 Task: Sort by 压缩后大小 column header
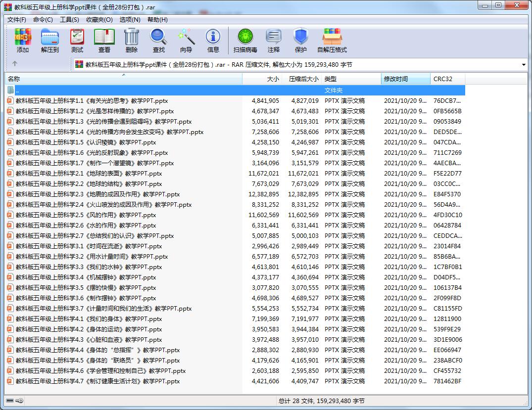point(302,79)
